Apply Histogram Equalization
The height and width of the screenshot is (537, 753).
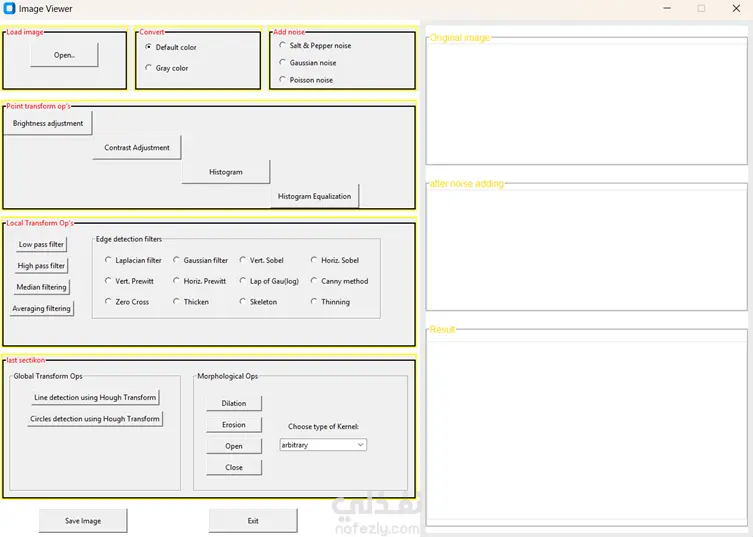tap(315, 196)
